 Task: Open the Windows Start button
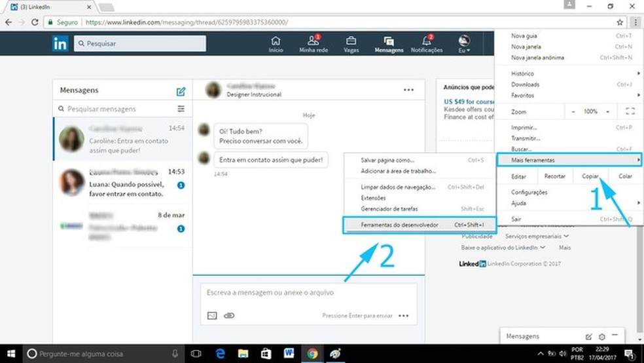point(11,354)
